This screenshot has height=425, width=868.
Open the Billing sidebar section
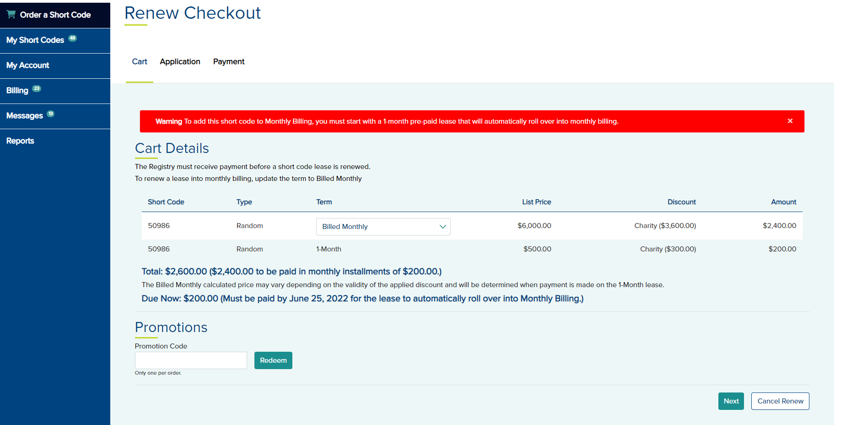point(17,91)
